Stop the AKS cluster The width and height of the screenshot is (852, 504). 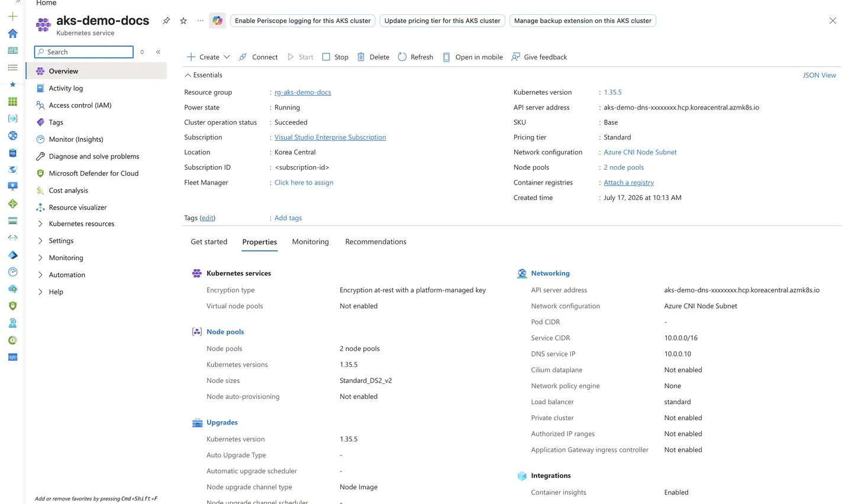(x=335, y=57)
